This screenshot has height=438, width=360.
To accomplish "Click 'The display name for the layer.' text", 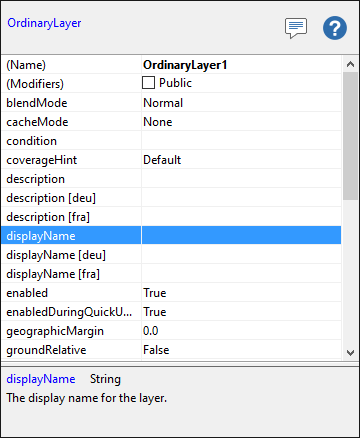I will 87,398.
